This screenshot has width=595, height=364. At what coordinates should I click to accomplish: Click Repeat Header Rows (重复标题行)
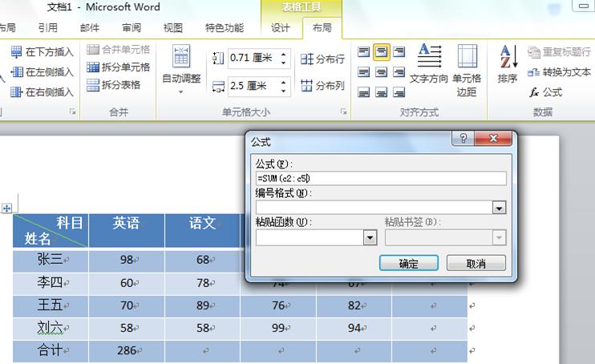(560, 51)
